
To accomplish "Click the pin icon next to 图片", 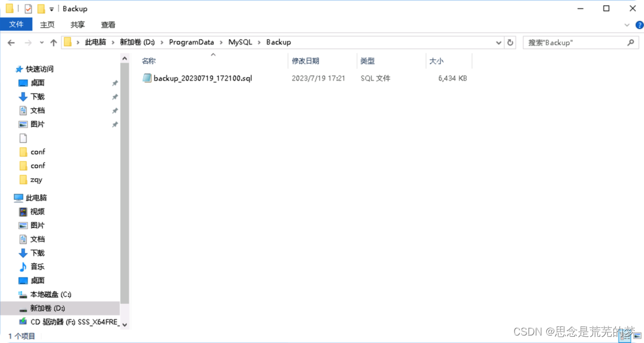I will coord(115,124).
